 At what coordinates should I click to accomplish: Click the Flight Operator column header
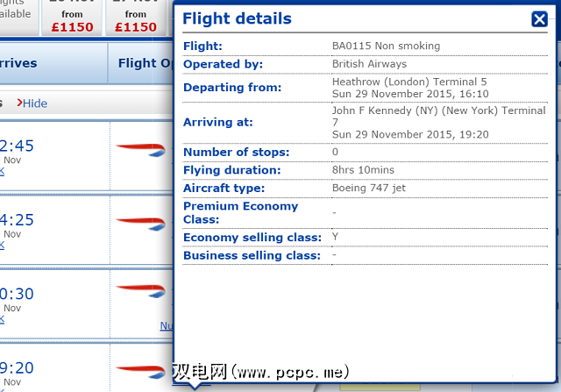pos(145,63)
